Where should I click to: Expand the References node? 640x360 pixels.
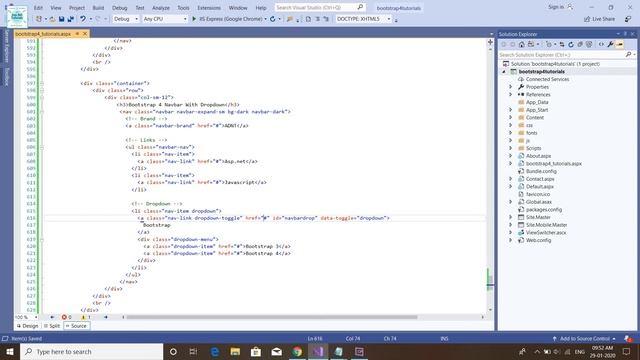click(x=510, y=95)
